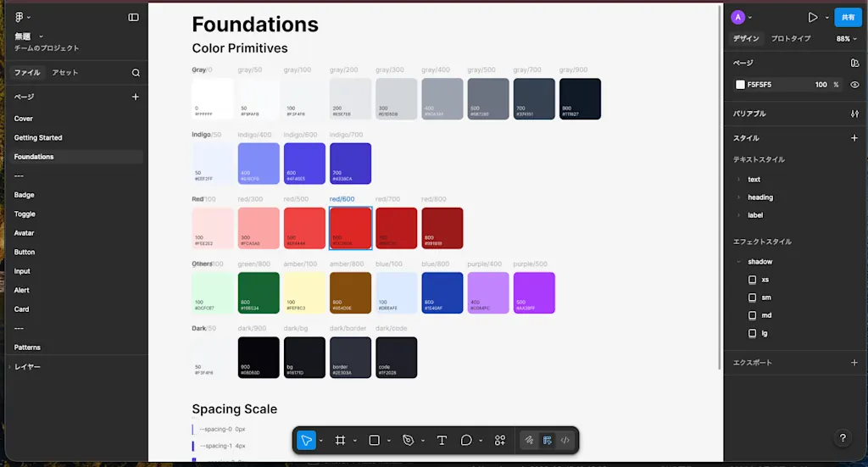Click the Present play icon

tap(813, 17)
